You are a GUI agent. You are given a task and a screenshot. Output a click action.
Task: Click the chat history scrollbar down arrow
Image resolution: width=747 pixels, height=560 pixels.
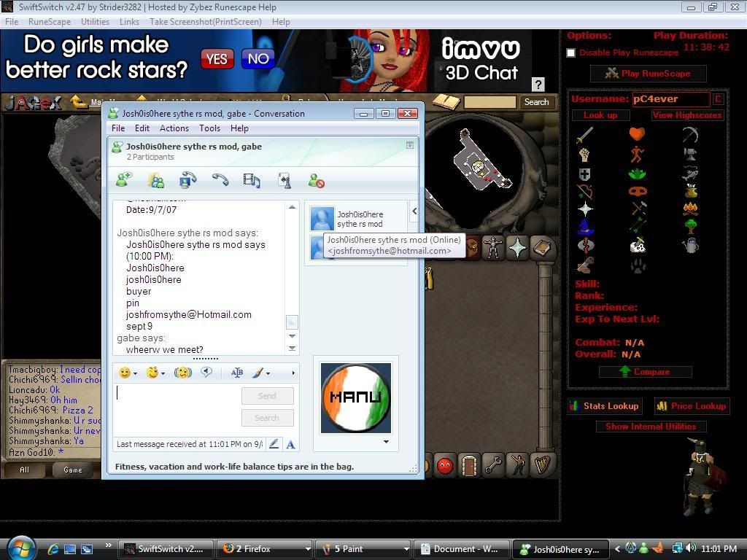click(x=292, y=336)
